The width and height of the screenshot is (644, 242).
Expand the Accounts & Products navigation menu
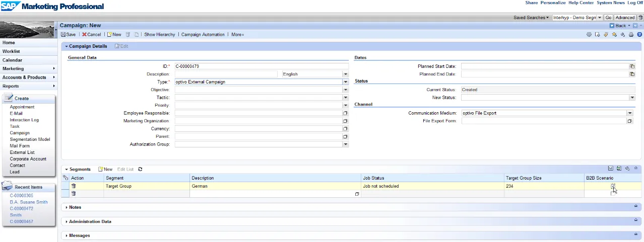coord(29,77)
